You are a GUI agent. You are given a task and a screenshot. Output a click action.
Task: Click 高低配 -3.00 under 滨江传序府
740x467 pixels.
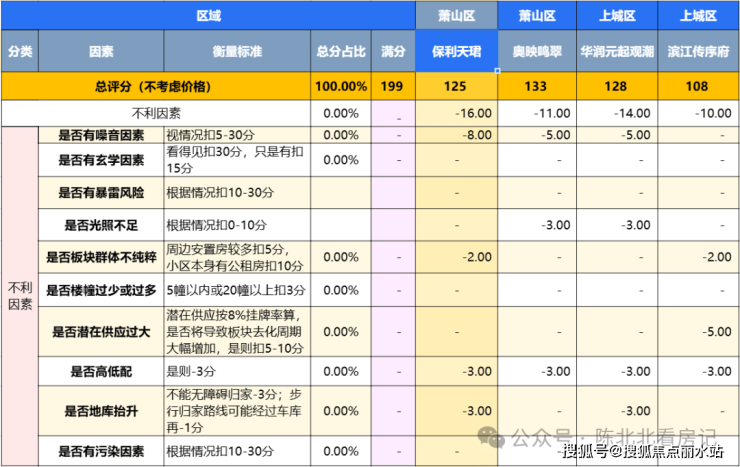point(698,372)
